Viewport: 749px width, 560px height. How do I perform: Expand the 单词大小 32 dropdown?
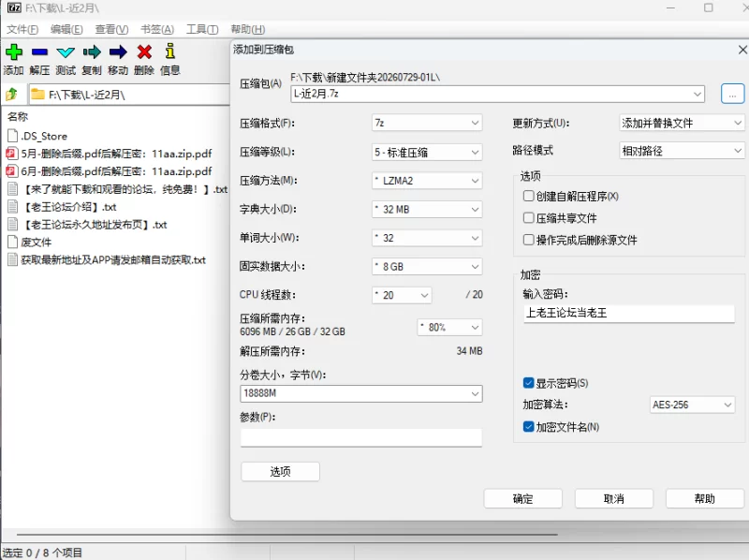point(427,238)
